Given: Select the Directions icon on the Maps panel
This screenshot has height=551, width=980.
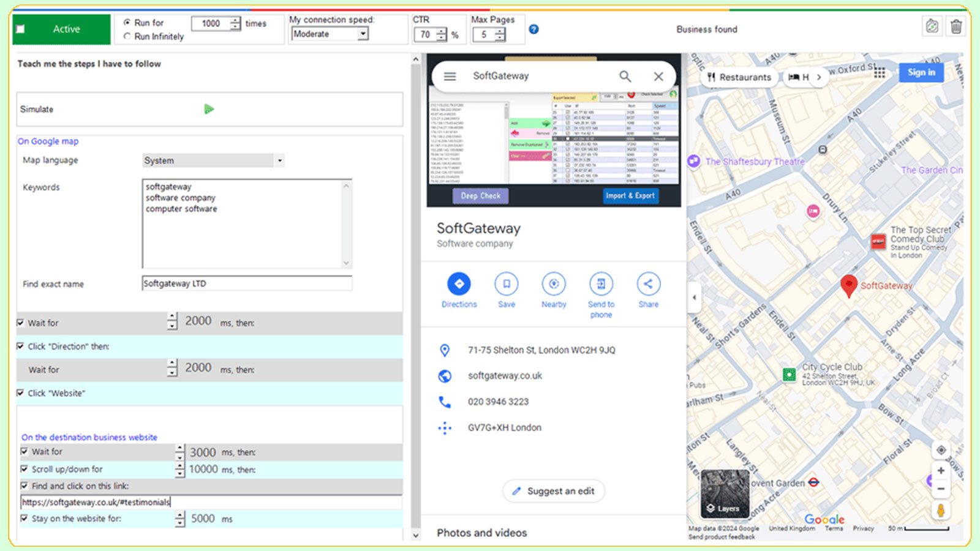Looking at the screenshot, I should click(459, 283).
